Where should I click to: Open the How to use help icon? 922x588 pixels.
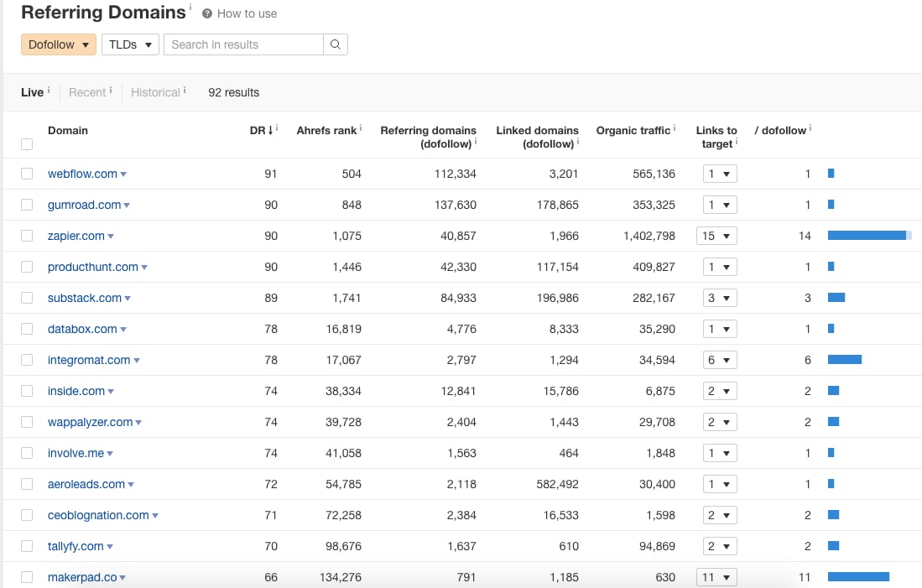click(x=207, y=13)
